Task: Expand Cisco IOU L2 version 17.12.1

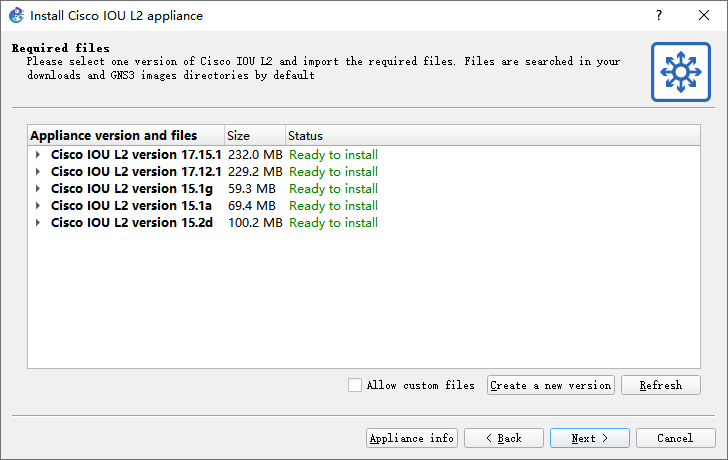Action: tap(38, 172)
